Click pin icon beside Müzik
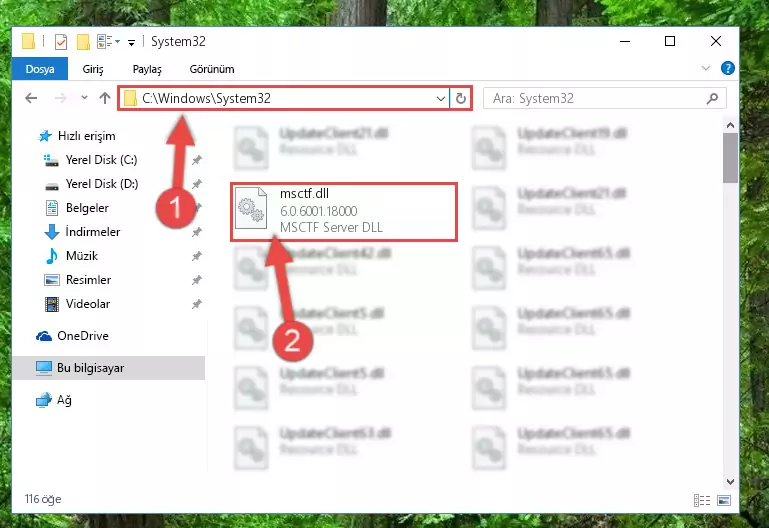The width and height of the screenshot is (769, 528). tap(197, 256)
